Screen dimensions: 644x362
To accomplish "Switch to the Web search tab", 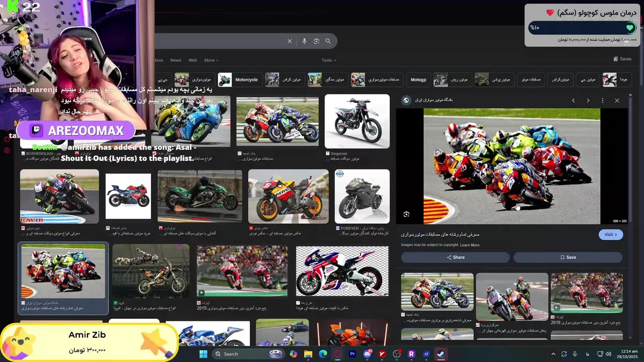I will pos(193,60).
